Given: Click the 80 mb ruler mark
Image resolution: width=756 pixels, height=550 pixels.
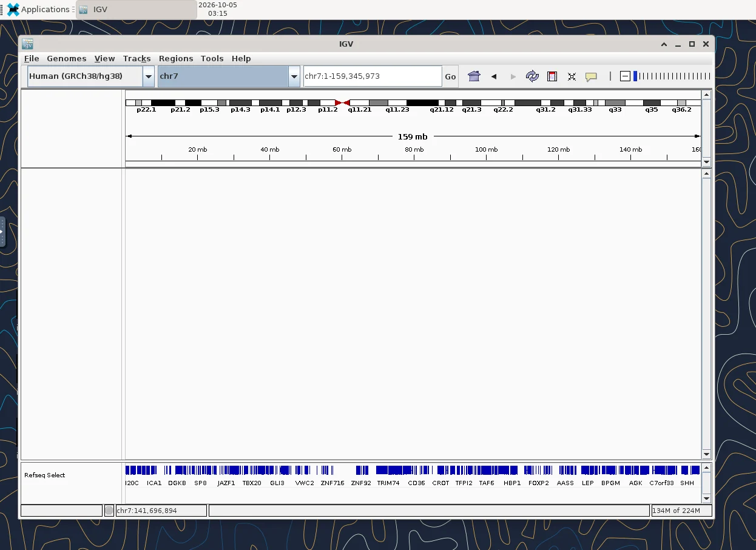Looking at the screenshot, I should pos(414,150).
